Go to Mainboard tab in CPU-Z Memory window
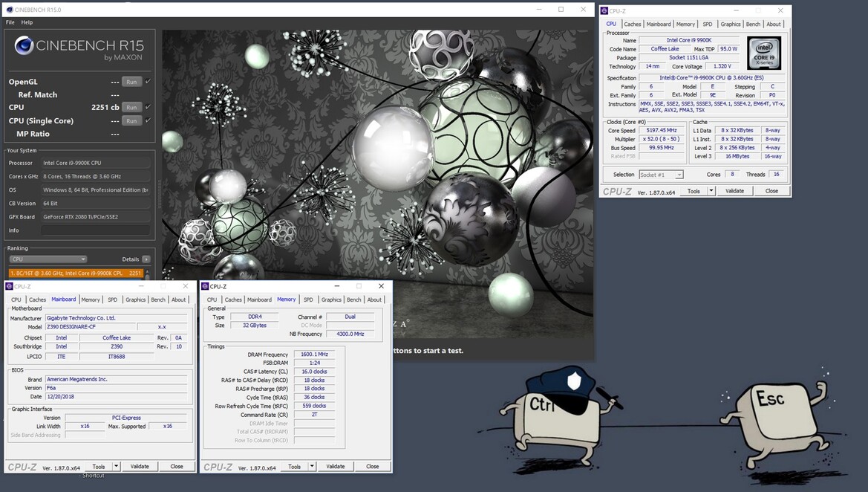The width and height of the screenshot is (868, 492). pyautogui.click(x=259, y=300)
